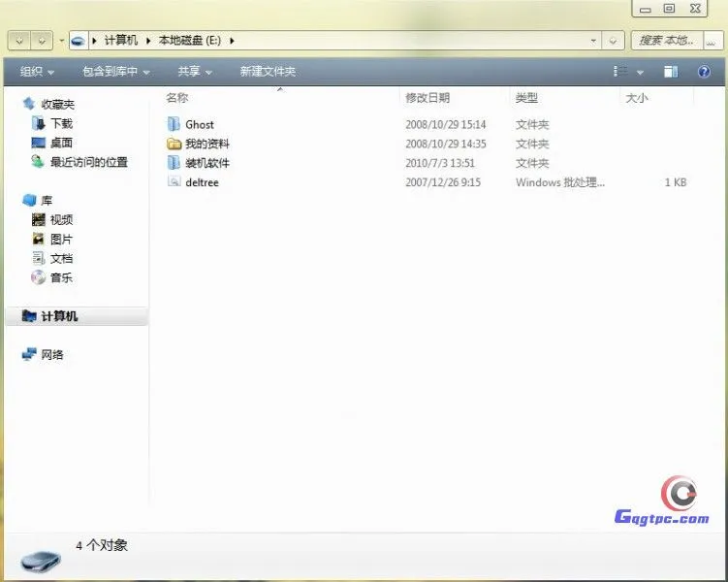Viewport: 728px width, 582px height.
Task: Open 桌面 in favorites
Action: [61, 143]
